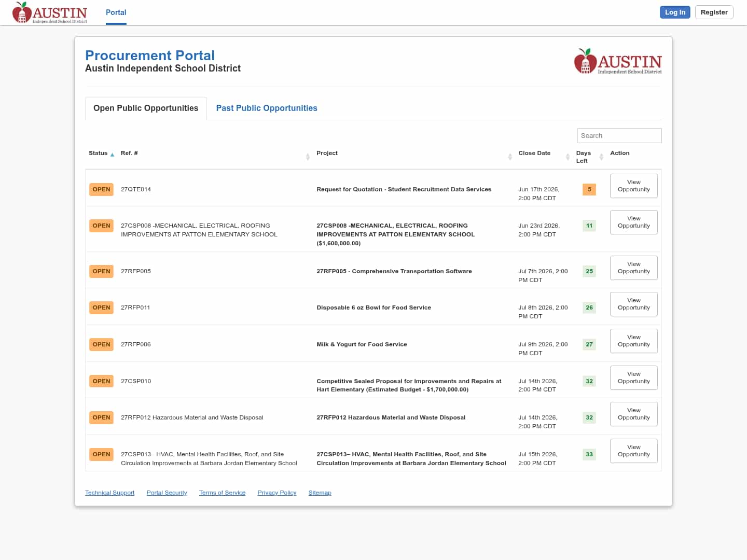Sort by Close Date column sort arrows
Screen dimensions: 747x560
coord(568,157)
